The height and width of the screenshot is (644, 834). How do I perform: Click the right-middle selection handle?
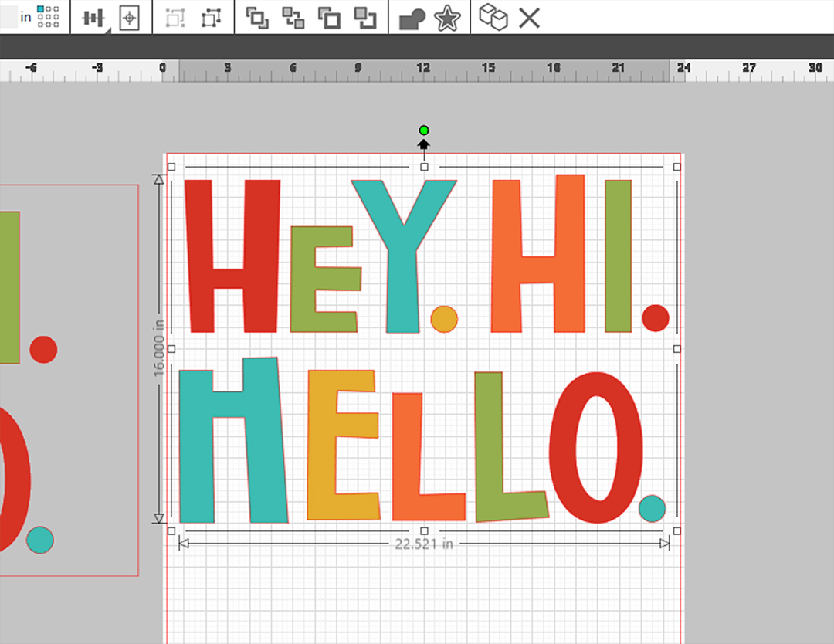(676, 349)
